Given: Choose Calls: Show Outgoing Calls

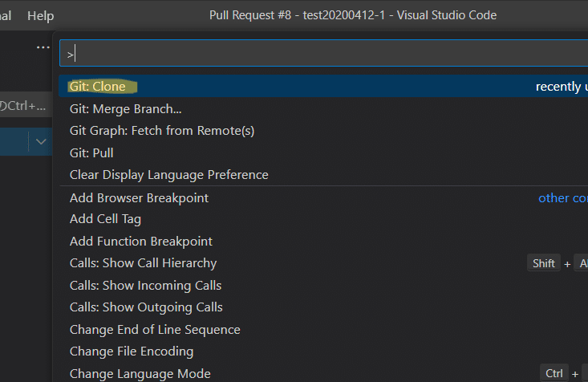Looking at the screenshot, I should point(146,307).
